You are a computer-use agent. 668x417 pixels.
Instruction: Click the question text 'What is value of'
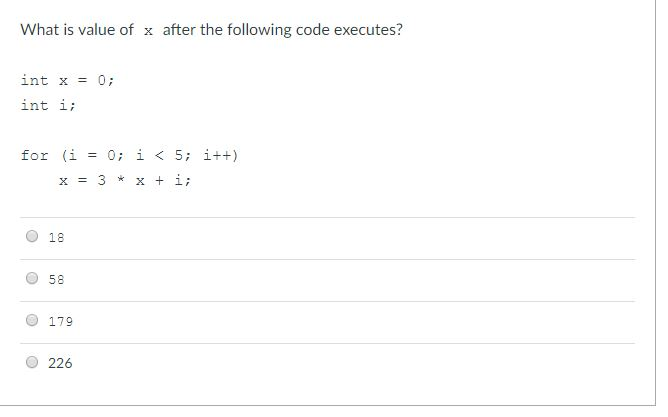point(77,30)
